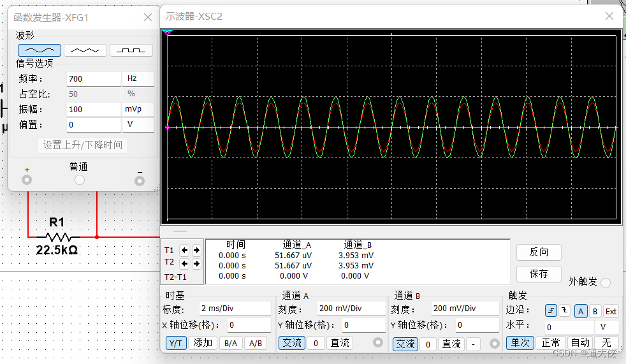Screen dimensions: 626x364
Task: Move cursor T1 left with arrow
Action: [184, 251]
